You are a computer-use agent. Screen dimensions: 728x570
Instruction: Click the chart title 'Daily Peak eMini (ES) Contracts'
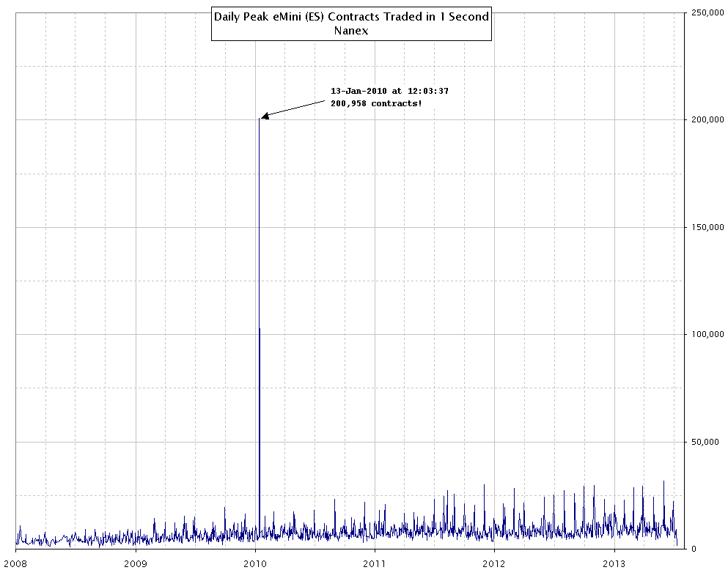pyautogui.click(x=350, y=16)
